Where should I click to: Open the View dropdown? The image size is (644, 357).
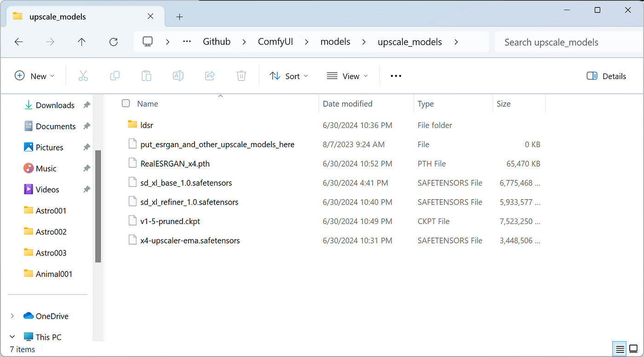[347, 76]
